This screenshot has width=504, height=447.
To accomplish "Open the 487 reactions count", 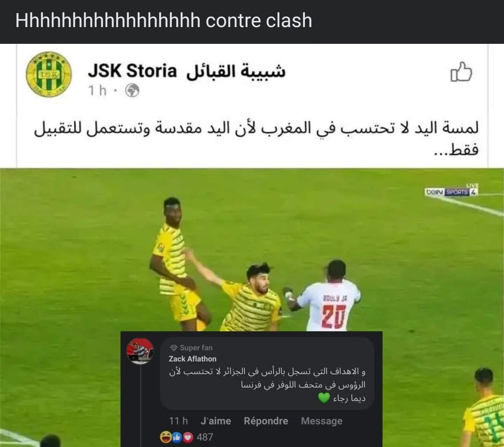I will pyautogui.click(x=205, y=437).
